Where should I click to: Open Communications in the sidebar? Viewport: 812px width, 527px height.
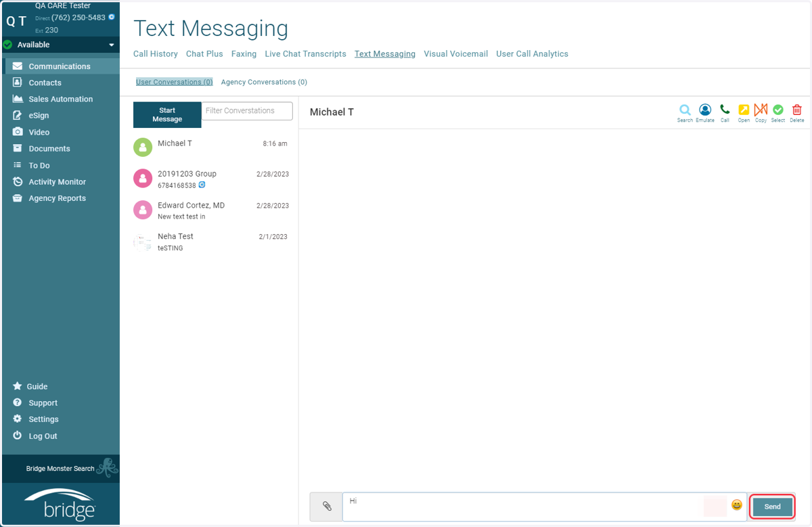coord(60,66)
